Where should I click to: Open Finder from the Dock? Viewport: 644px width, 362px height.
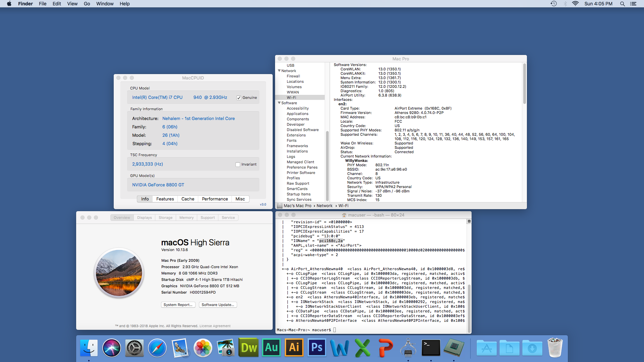(x=89, y=348)
